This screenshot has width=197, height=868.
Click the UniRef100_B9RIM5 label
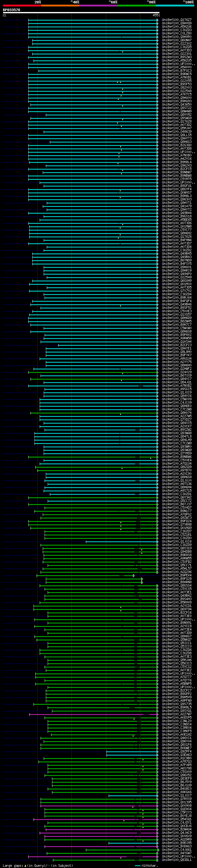coord(177,843)
